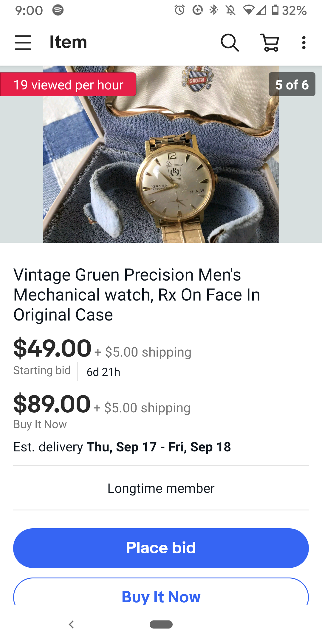The height and width of the screenshot is (644, 322).
Task: Tap the muted notifications bell icon
Action: 230,10
